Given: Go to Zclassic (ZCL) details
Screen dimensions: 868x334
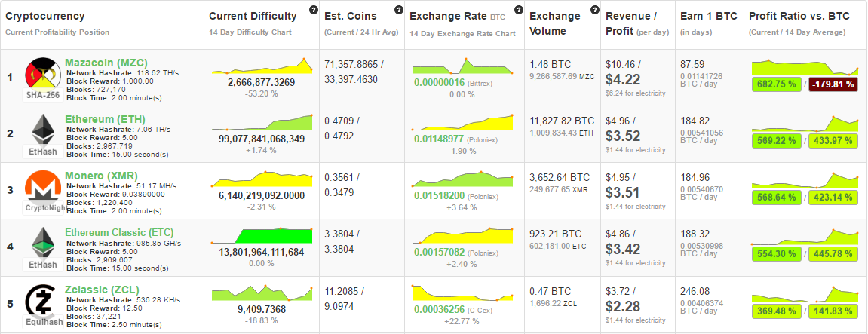Looking at the screenshot, I should (x=103, y=290).
